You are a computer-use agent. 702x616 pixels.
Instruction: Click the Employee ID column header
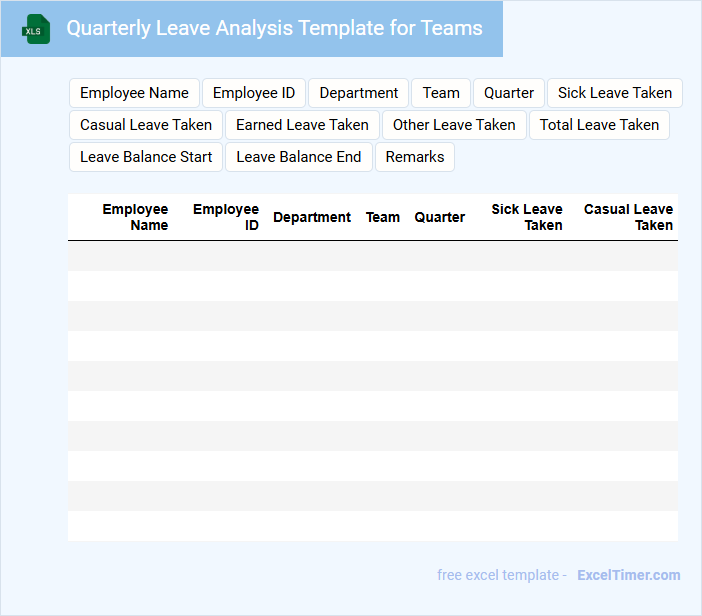point(226,217)
